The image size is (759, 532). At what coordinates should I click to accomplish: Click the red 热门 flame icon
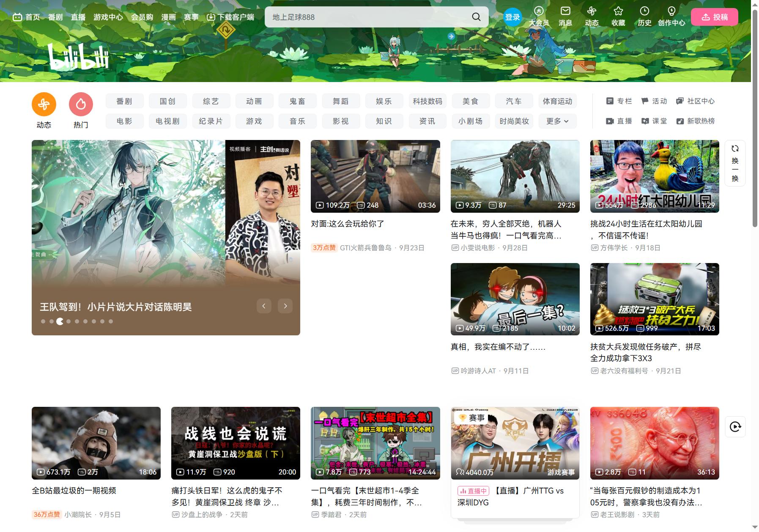tap(81, 104)
